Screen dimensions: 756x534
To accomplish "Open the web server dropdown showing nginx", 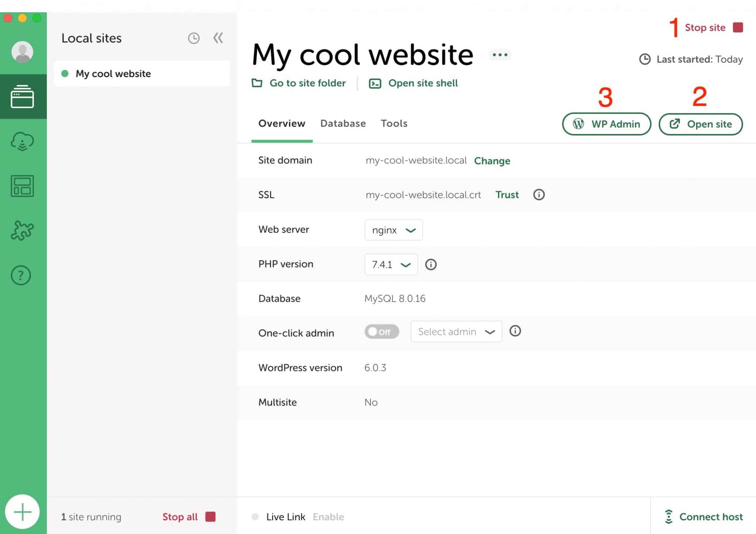I will (x=393, y=230).
